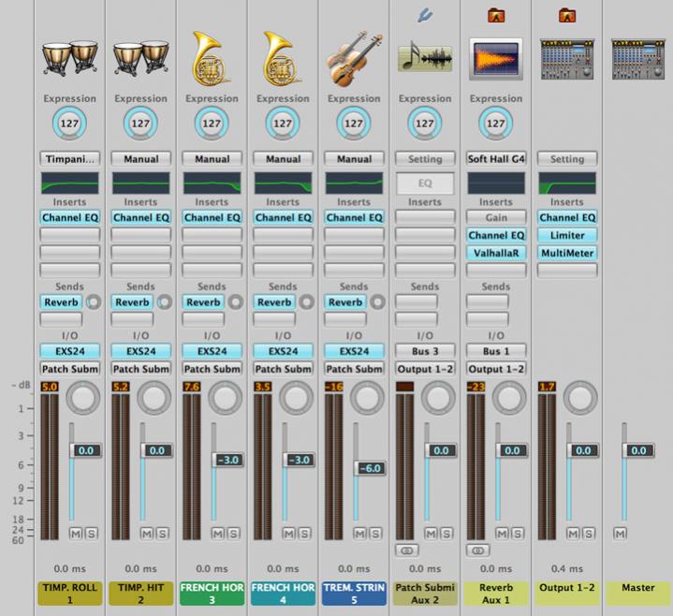Click the volume fader on FRENCH HOR 3
This screenshot has height=616, width=673.
[227, 460]
